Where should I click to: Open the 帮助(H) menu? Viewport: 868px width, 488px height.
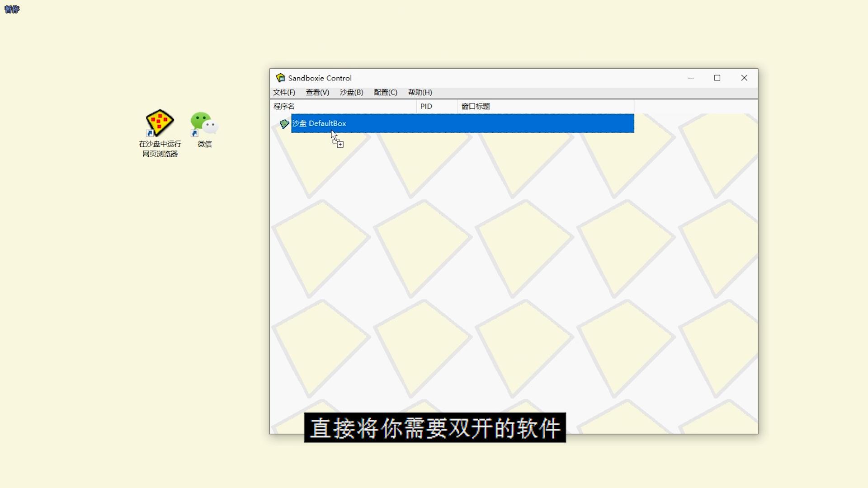420,92
